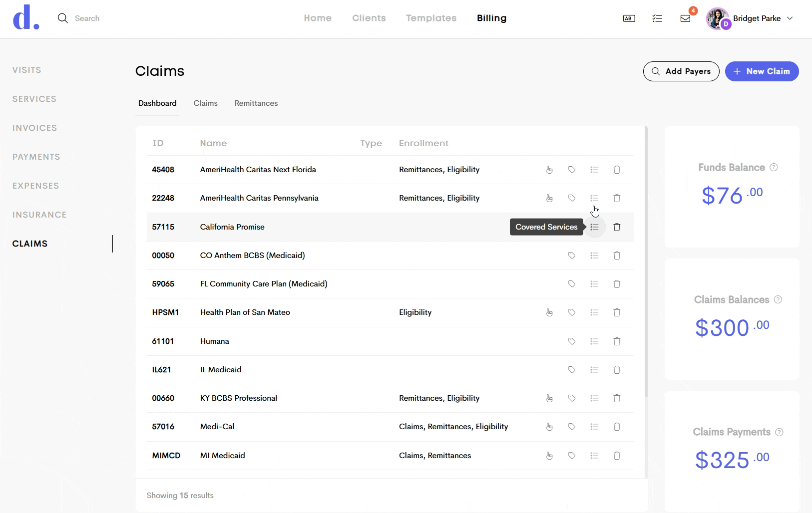The height and width of the screenshot is (513, 812).
Task: Click the tag icon in the Medi-Cal row
Action: click(572, 427)
